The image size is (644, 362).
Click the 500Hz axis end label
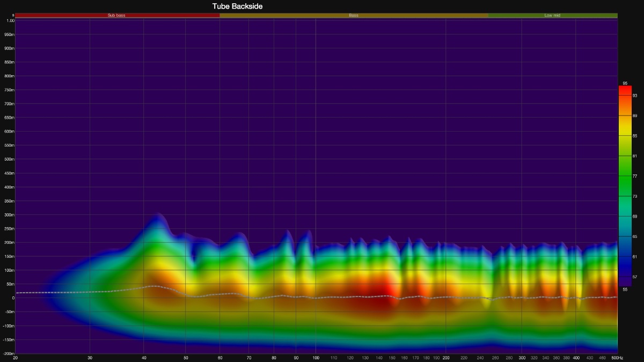(x=617, y=358)
